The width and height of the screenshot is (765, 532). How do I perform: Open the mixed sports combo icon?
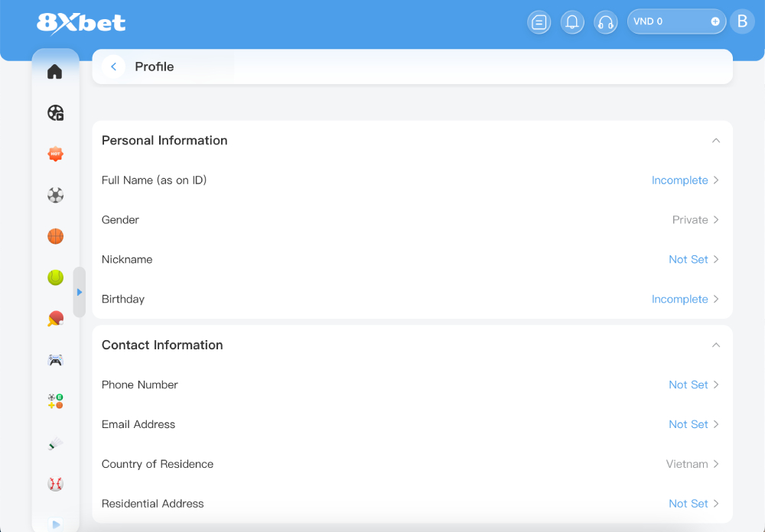(55, 401)
